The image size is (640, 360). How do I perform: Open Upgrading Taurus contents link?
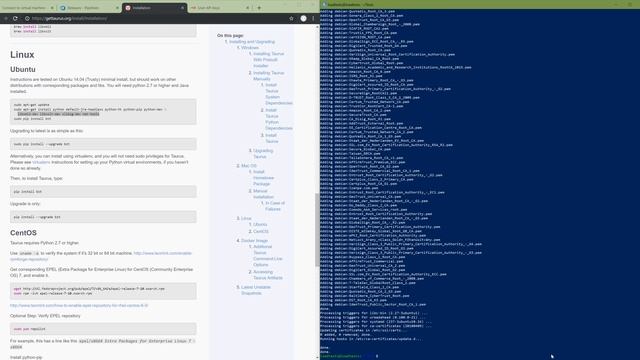[263, 153]
